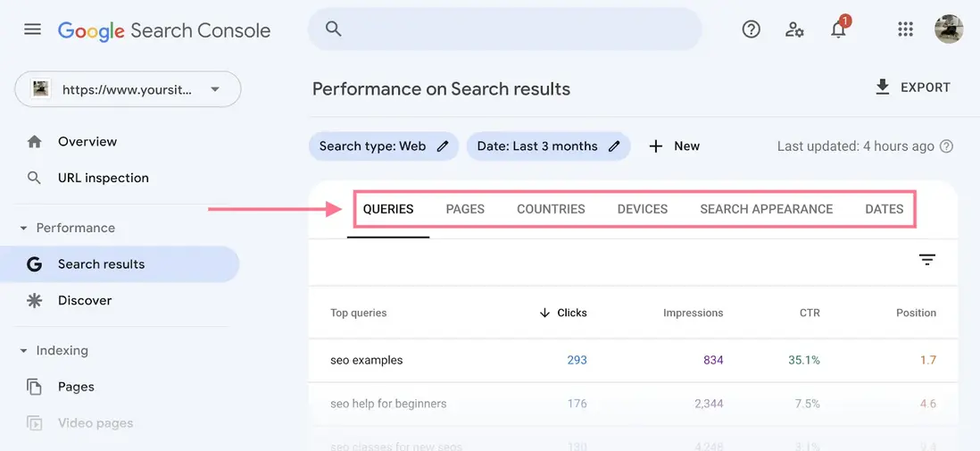Click the table filter rows icon

click(x=927, y=260)
